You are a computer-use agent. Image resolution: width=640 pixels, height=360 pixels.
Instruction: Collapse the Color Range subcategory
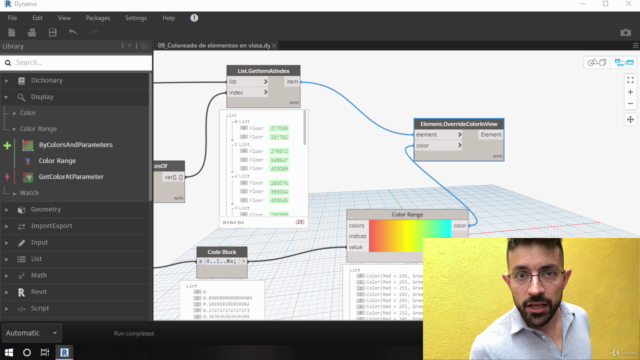click(x=14, y=129)
